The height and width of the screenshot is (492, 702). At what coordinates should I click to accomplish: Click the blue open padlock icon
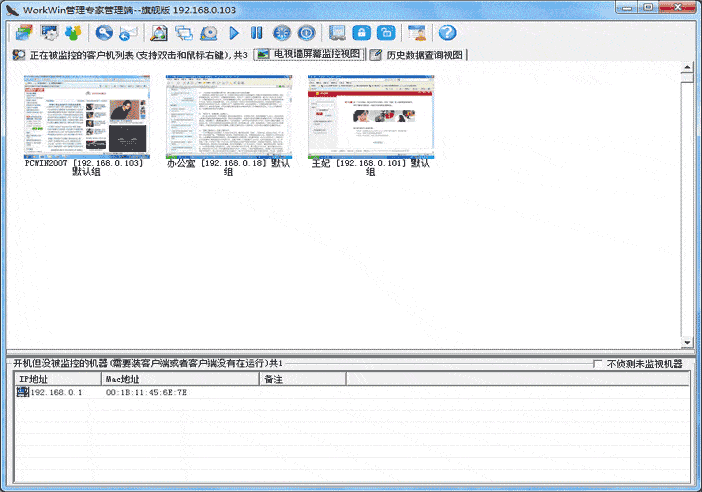click(x=386, y=33)
